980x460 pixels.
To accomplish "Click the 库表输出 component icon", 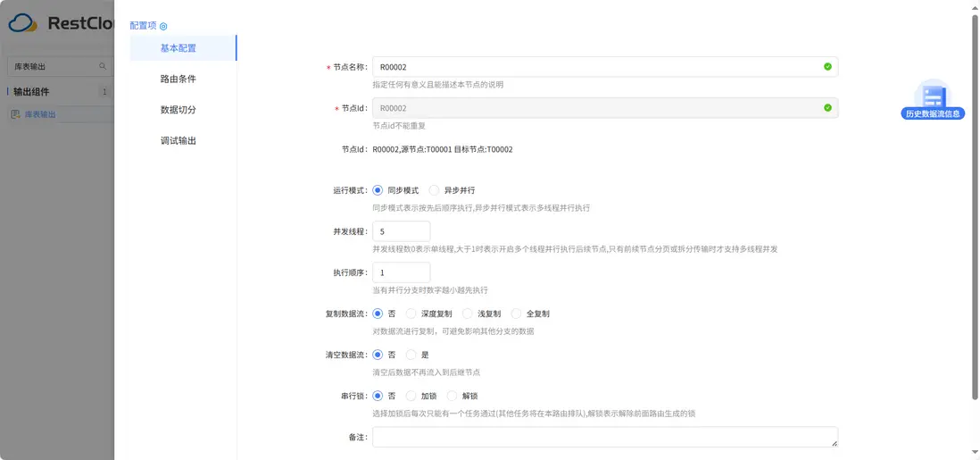I will click(x=16, y=114).
